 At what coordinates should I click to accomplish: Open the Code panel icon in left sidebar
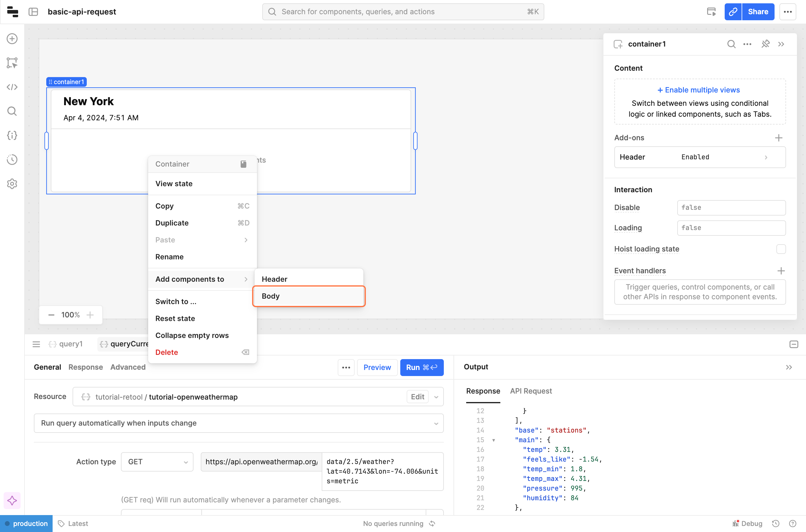(x=12, y=87)
